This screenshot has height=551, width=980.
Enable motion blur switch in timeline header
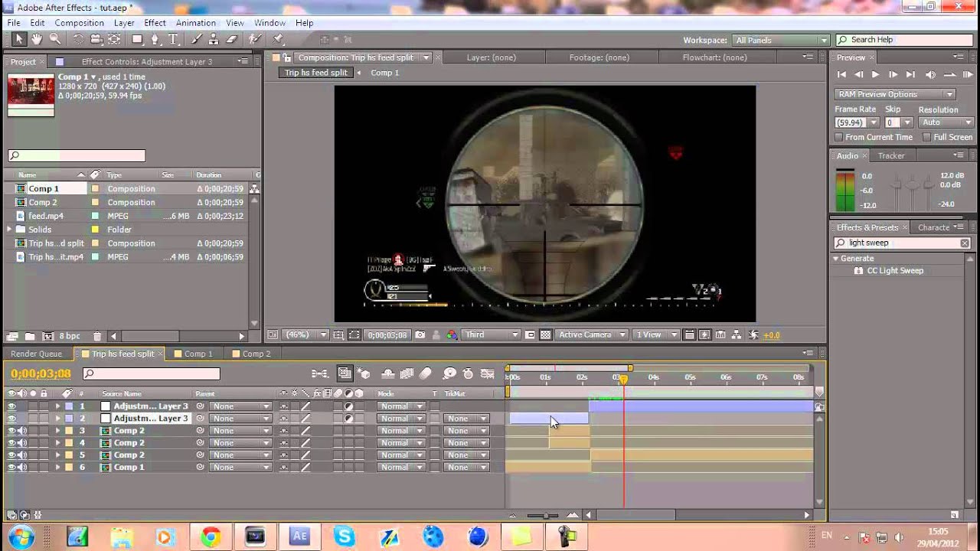click(x=426, y=373)
